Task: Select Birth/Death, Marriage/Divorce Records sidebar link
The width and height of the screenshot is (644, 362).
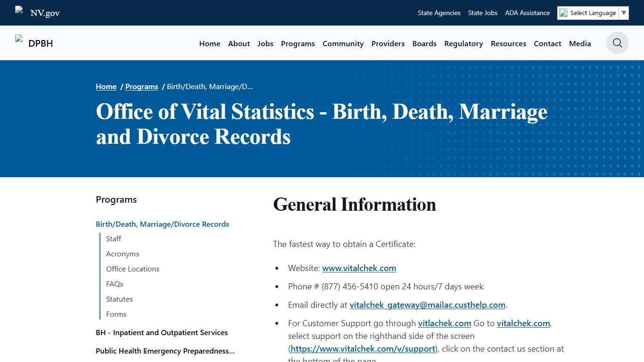Action: [162, 224]
